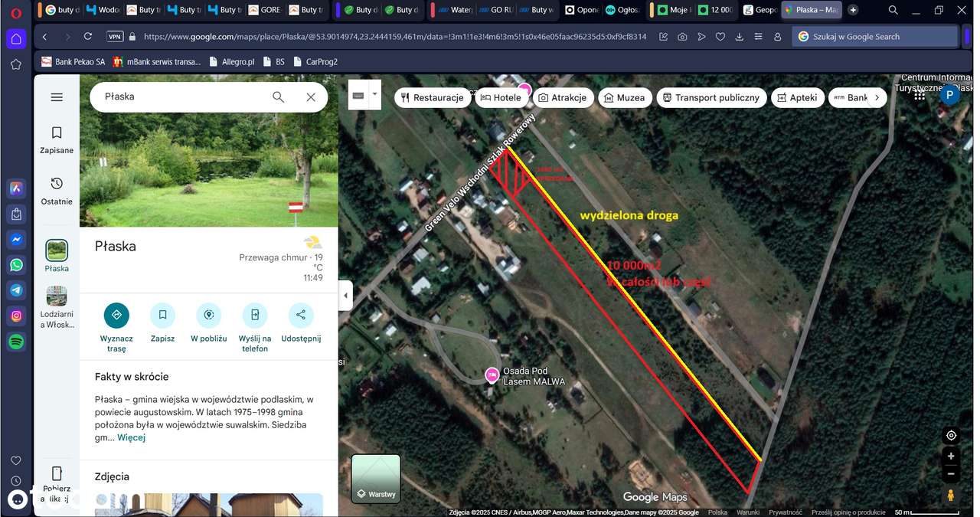
Task: Click the Pobierz aplikację phone icon
Action: tap(57, 473)
